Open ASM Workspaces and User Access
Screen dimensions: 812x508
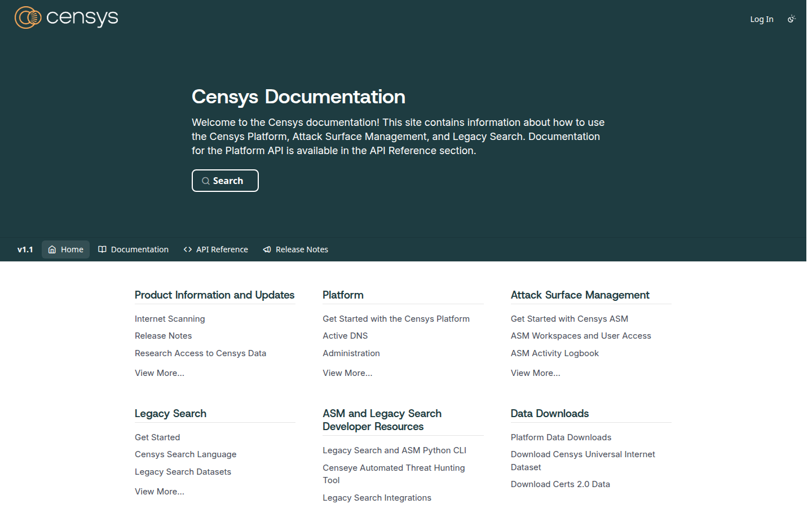(581, 336)
